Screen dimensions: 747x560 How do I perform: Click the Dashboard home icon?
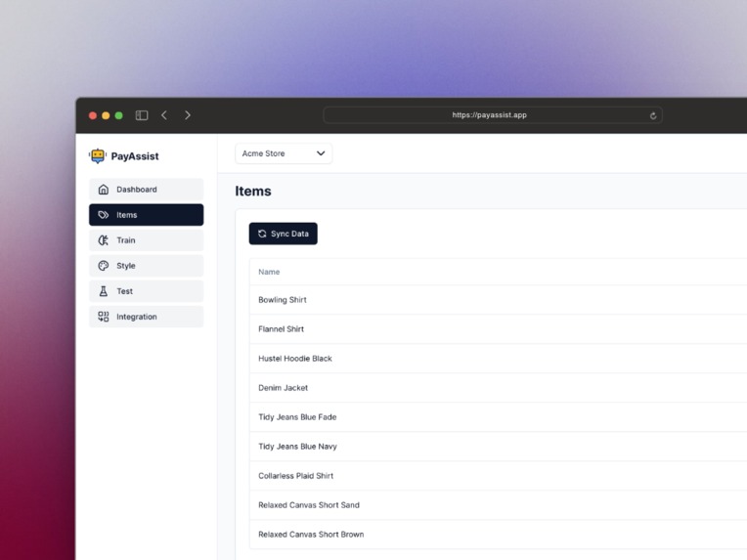point(104,190)
